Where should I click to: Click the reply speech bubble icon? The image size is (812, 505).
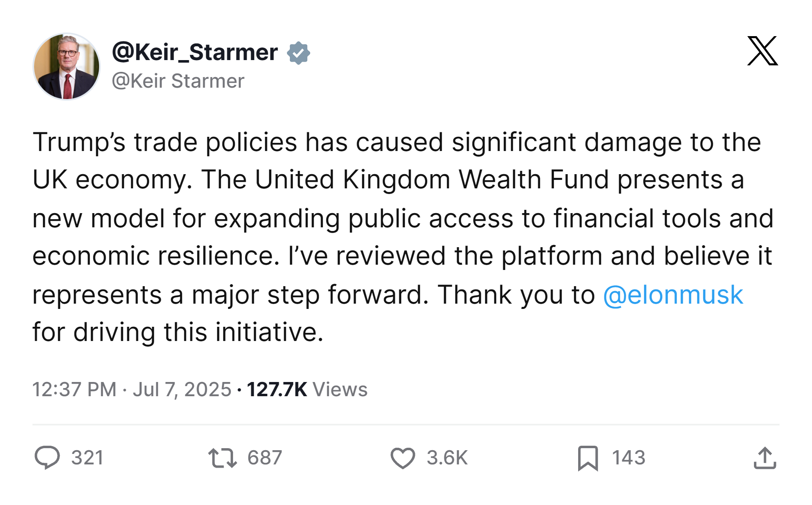(x=47, y=458)
